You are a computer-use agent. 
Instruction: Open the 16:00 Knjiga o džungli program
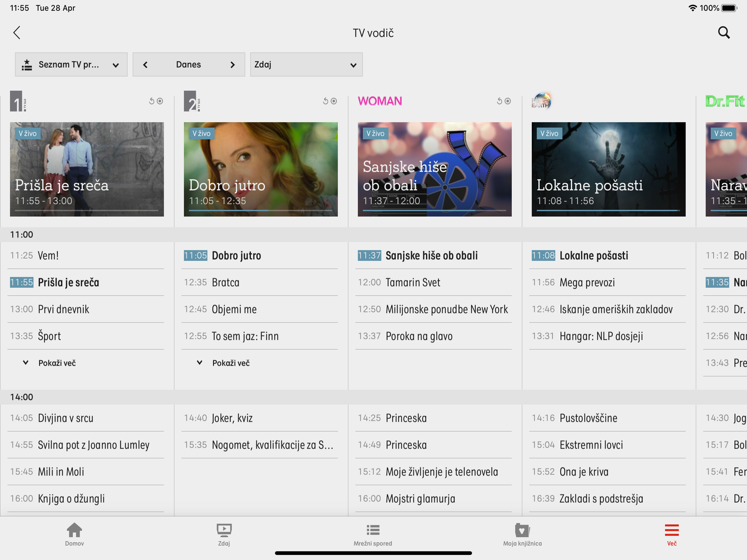[86, 498]
